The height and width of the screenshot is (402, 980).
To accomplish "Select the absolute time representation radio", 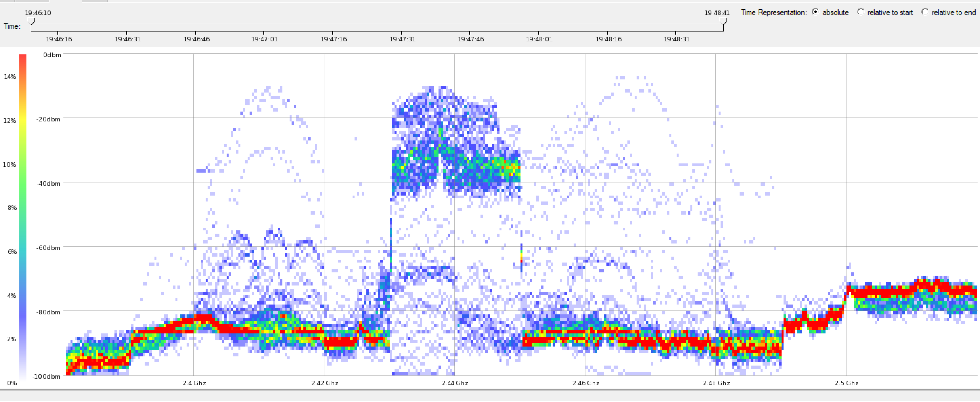I will tap(815, 12).
